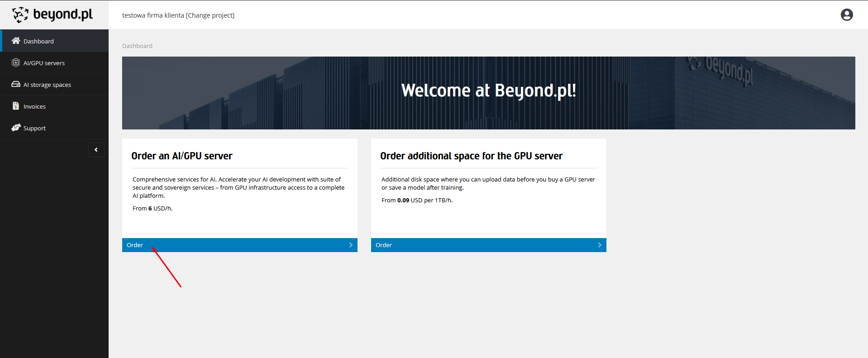The height and width of the screenshot is (358, 868).
Task: Open the Support menu item
Action: 54,128
